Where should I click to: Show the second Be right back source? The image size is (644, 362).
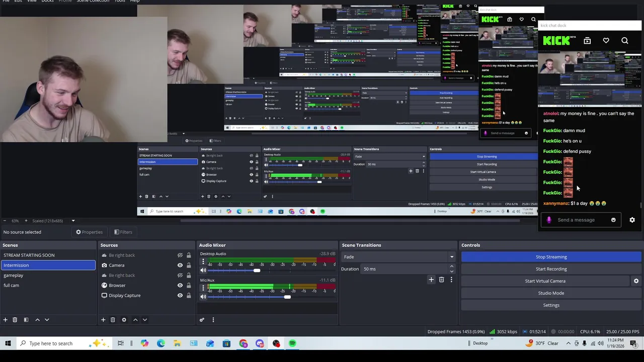pos(180,276)
